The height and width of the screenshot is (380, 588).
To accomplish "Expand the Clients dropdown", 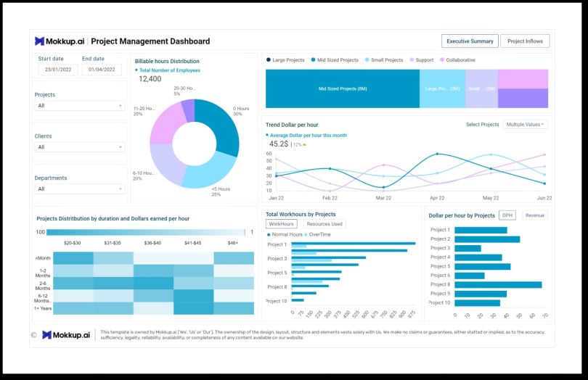I will (x=80, y=147).
